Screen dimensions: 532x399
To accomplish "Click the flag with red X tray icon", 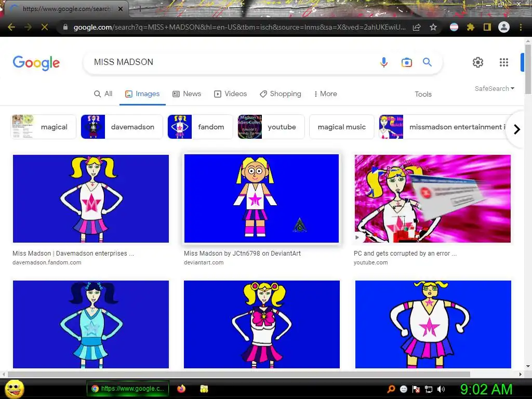I will click(x=416, y=389).
